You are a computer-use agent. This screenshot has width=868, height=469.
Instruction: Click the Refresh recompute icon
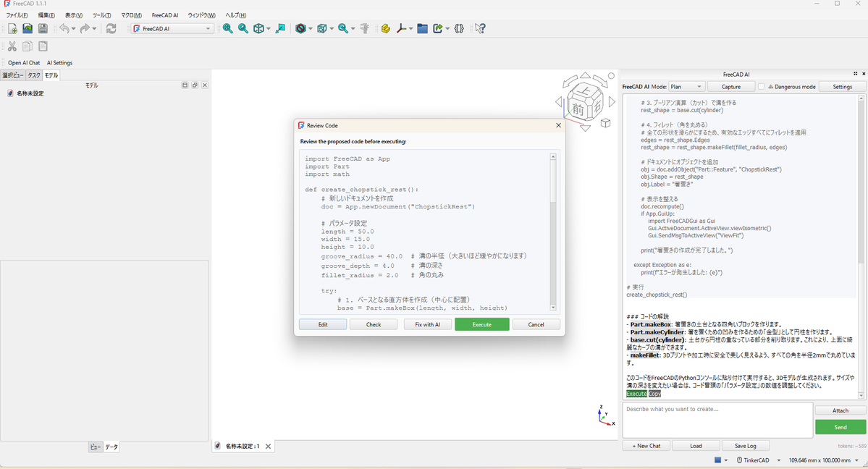111,29
